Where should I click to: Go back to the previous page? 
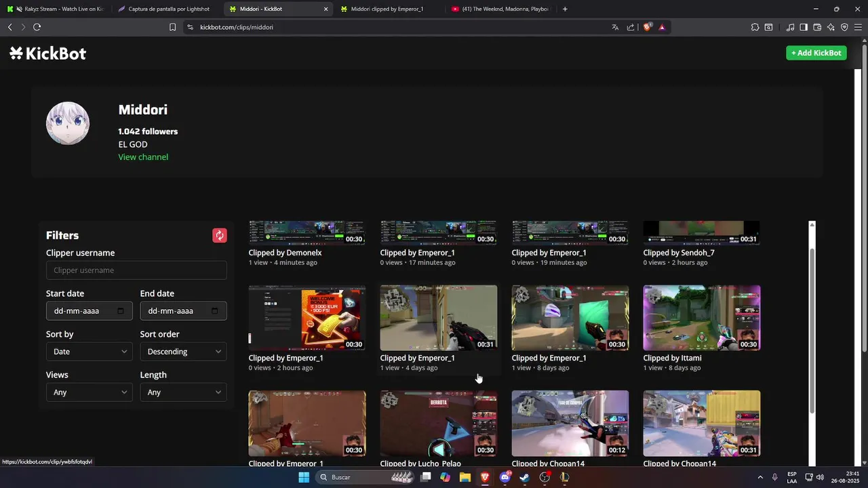click(9, 27)
